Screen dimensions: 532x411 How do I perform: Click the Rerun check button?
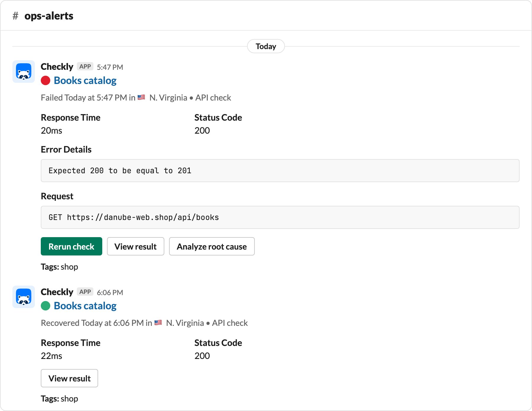coord(72,246)
